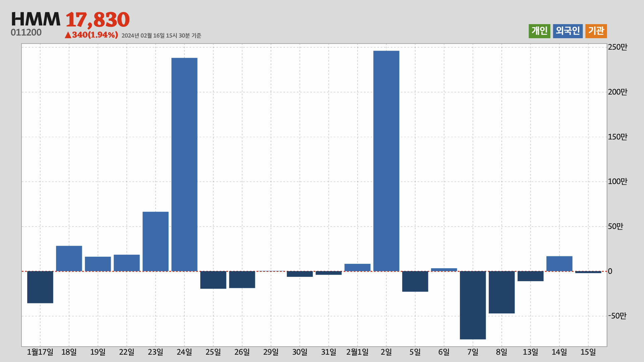Click the negative bar for 8일
644x362 pixels.
click(502, 292)
